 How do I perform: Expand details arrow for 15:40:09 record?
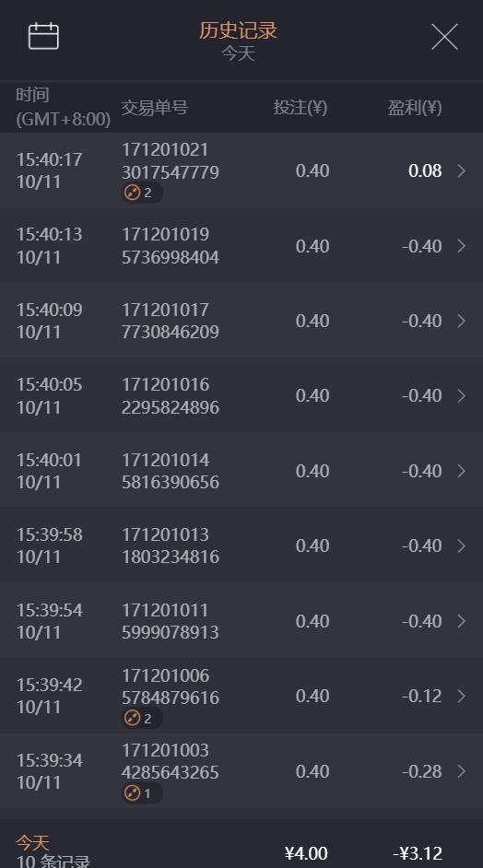[462, 321]
